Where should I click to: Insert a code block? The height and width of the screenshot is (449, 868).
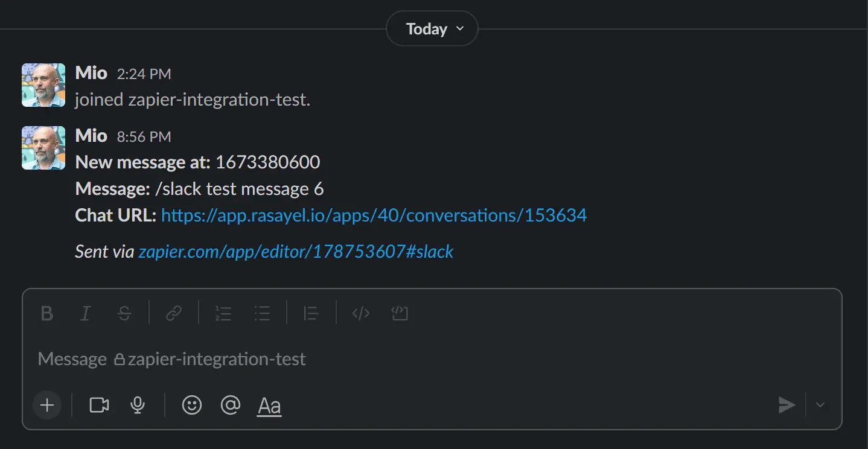[399, 313]
